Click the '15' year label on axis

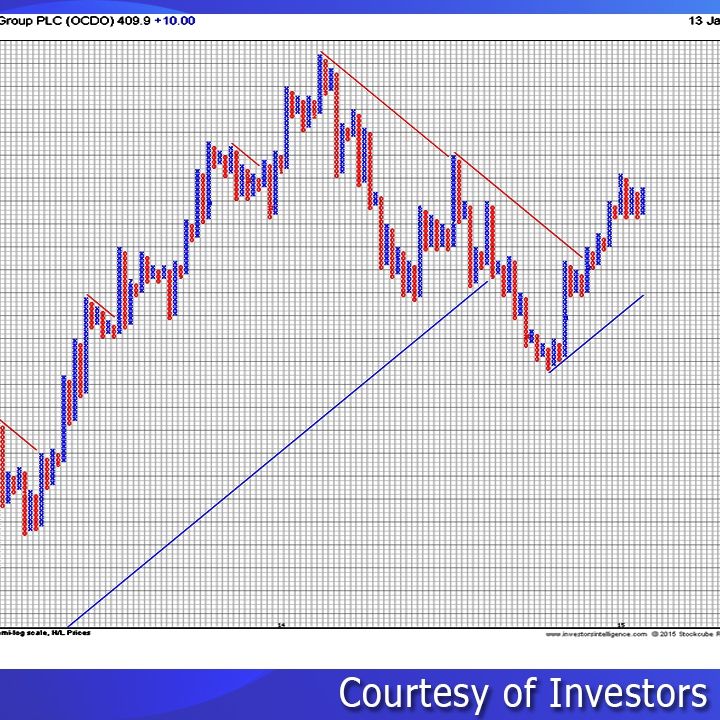pos(621,625)
